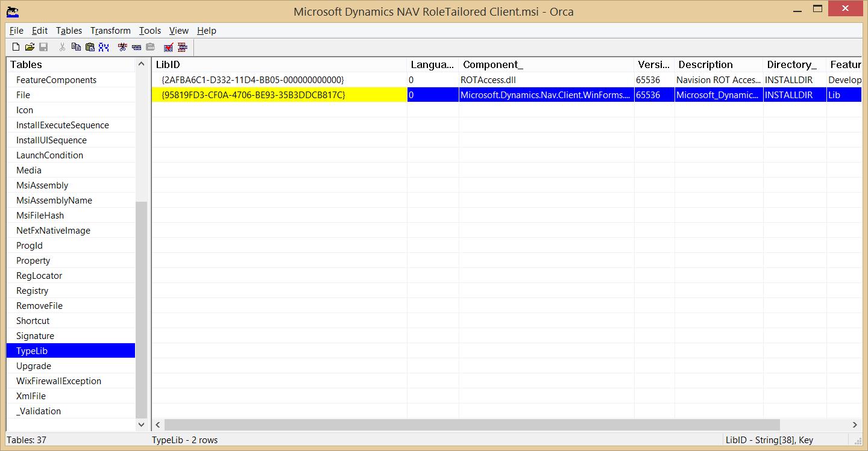Image resolution: width=868 pixels, height=451 pixels.
Task: Click the Find binoculars toolbar icon
Action: [104, 47]
